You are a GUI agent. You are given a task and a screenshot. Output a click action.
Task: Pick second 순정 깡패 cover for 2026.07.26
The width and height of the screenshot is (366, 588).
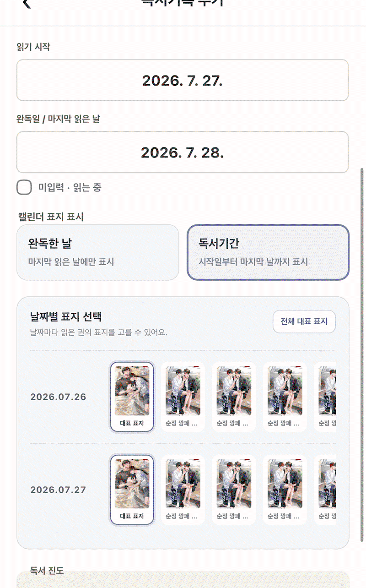pos(234,397)
